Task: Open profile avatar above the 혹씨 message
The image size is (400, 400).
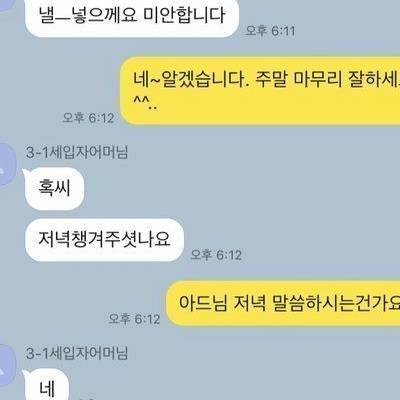Action: (x=7, y=164)
